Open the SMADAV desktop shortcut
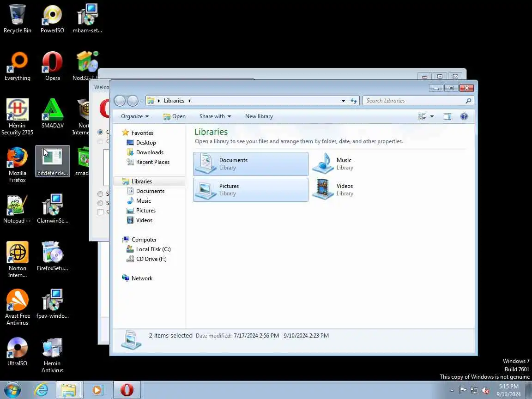The height and width of the screenshot is (399, 532). pyautogui.click(x=52, y=114)
